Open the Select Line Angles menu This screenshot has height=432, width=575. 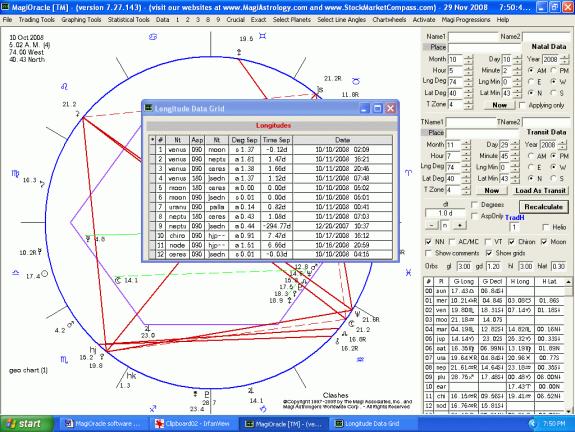(x=341, y=19)
